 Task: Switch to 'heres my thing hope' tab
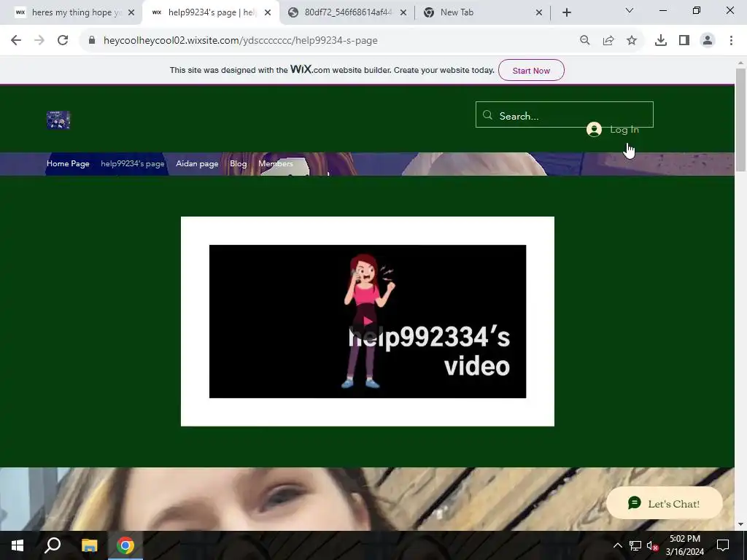pos(76,12)
